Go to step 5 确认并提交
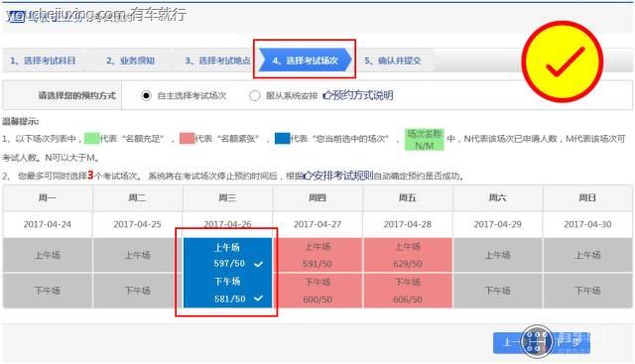Viewport: 635px width, 364px height. [x=393, y=61]
